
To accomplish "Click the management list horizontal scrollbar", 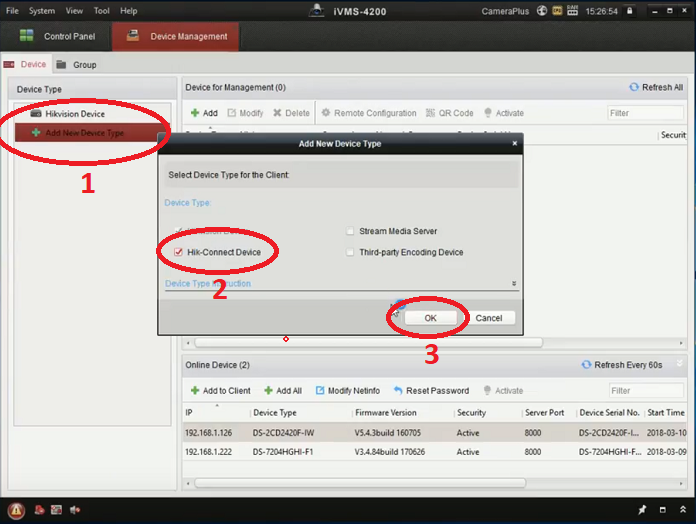I will tap(368, 343).
